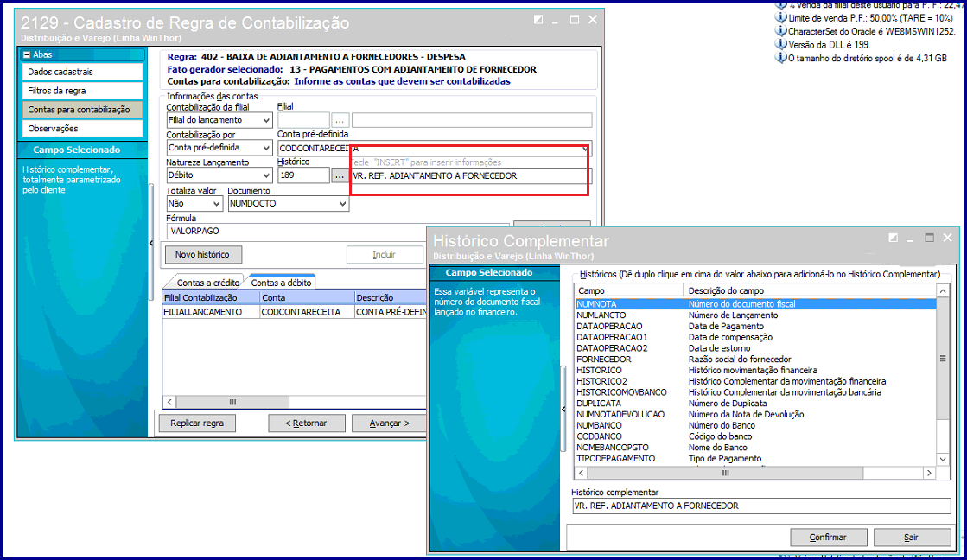Open the Dados cadastrais tab
Image resolution: width=967 pixels, height=560 pixels.
tap(83, 72)
